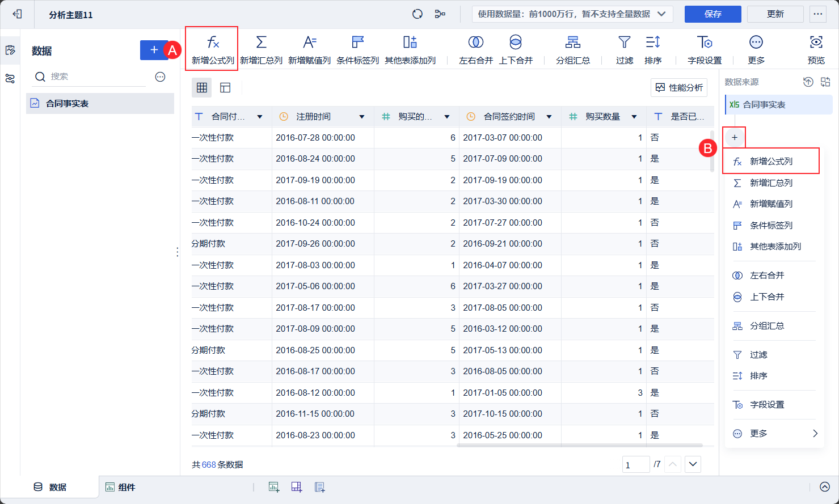Click the 668 data count link
Image resolution: width=839 pixels, height=504 pixels.
210,464
